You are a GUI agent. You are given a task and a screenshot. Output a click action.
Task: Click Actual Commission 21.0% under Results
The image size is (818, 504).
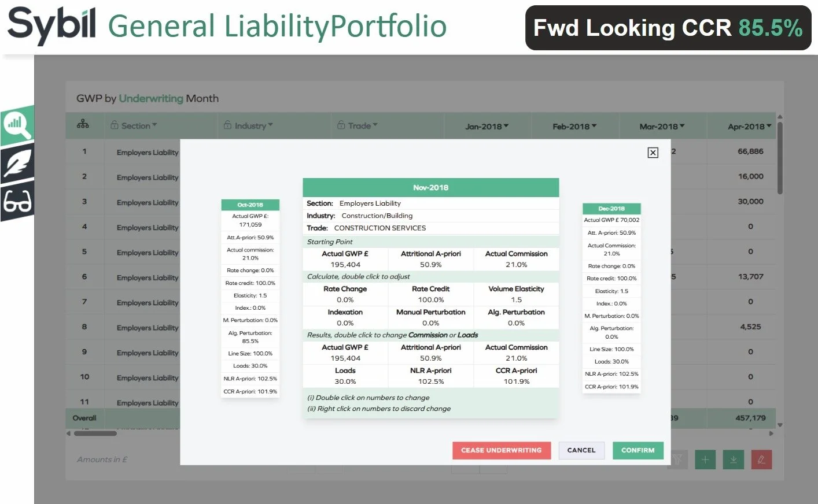517,358
